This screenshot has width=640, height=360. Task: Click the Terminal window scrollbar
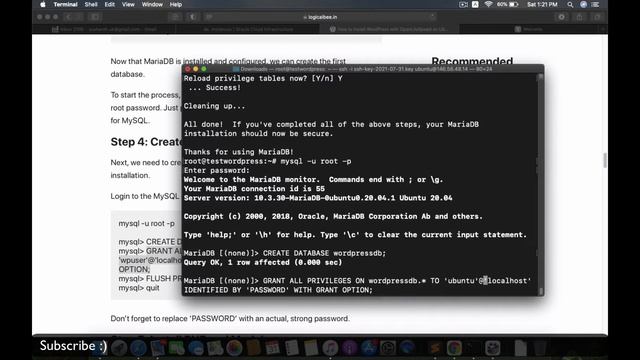point(541,184)
